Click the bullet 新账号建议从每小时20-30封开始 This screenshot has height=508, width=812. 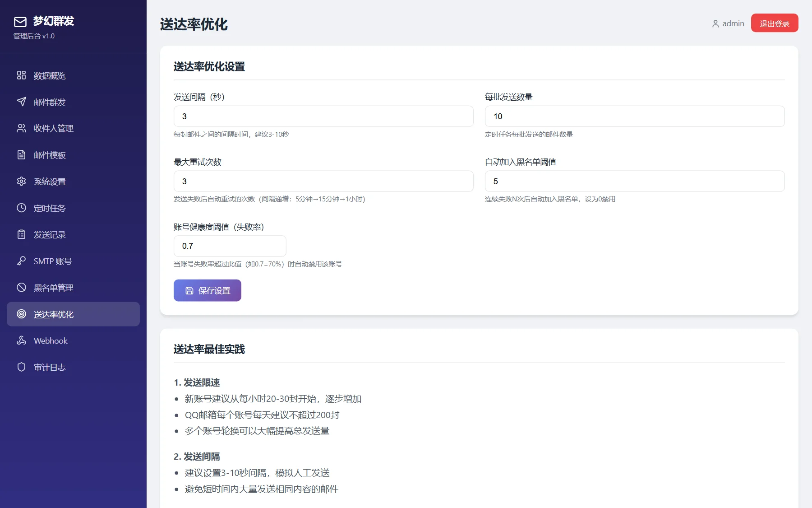[273, 399]
